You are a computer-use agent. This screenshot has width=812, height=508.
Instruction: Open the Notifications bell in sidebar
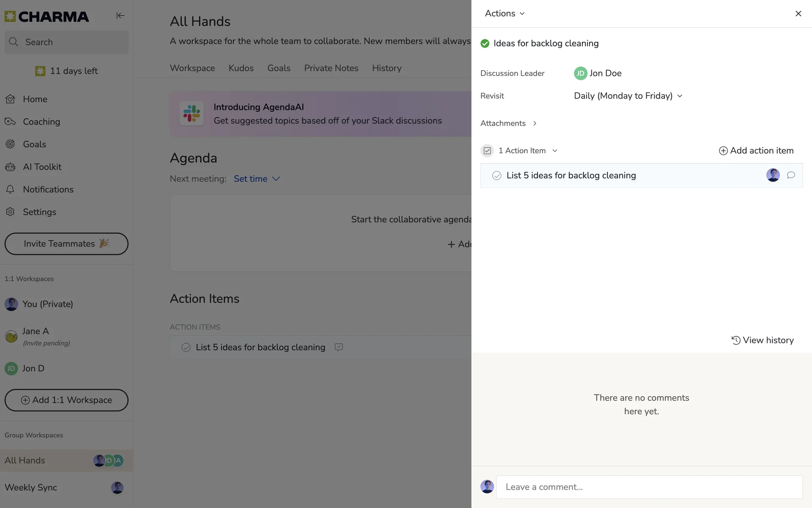(10, 189)
